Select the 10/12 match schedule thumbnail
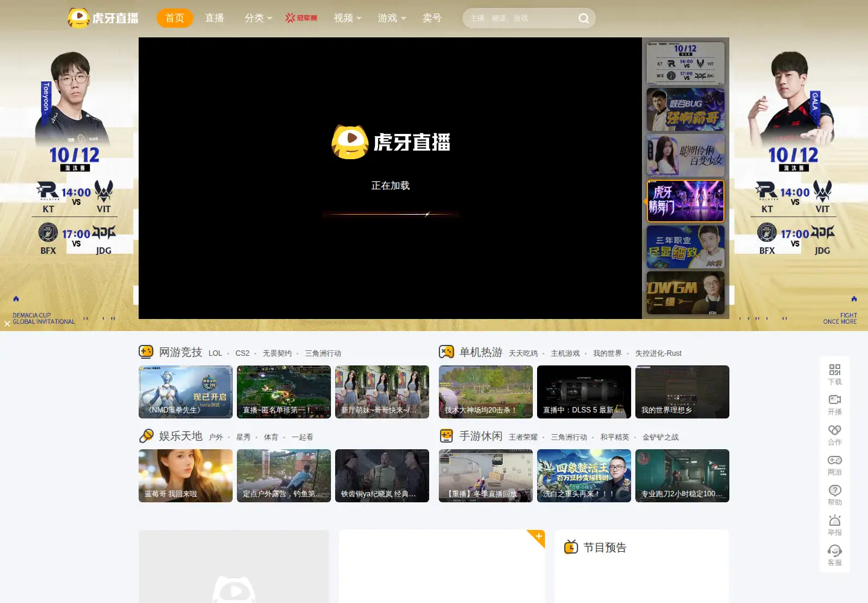This screenshot has height=603, width=868. 685,63
